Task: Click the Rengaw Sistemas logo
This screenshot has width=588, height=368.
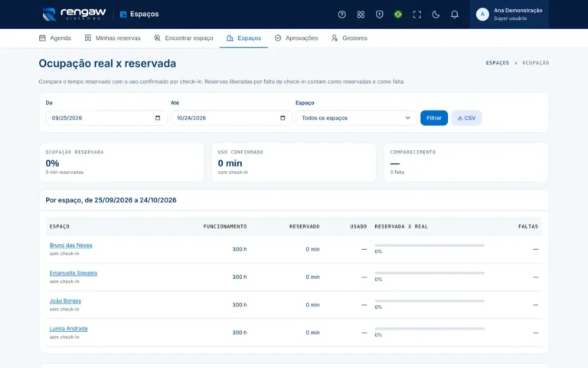Action: (x=73, y=15)
